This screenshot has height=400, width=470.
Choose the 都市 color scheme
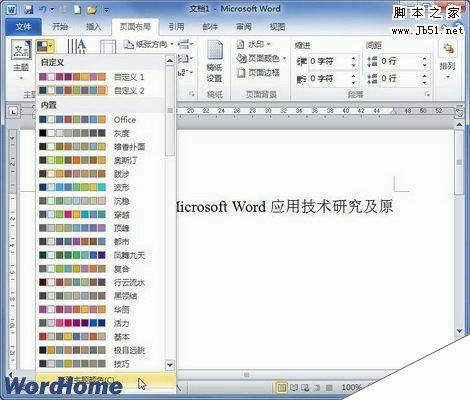click(x=100, y=242)
